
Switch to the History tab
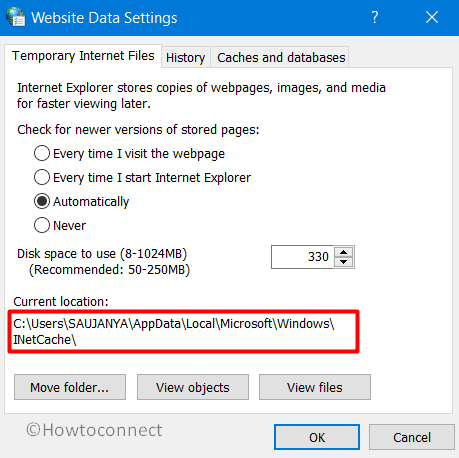click(x=186, y=57)
